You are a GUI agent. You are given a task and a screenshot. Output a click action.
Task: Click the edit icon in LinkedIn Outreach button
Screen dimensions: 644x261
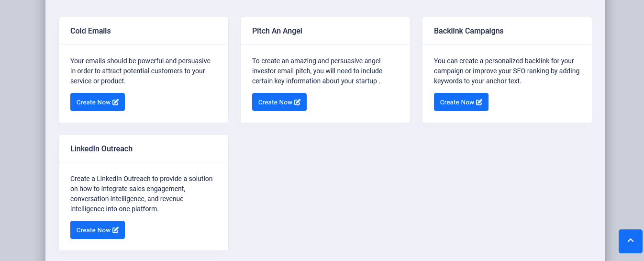[115, 230]
